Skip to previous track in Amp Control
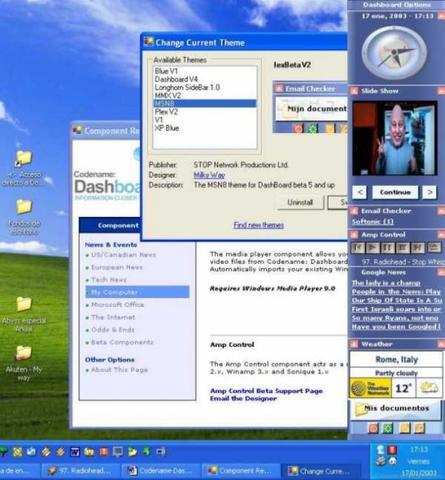Image resolution: width=445 pixels, height=480 pixels. 357,248
